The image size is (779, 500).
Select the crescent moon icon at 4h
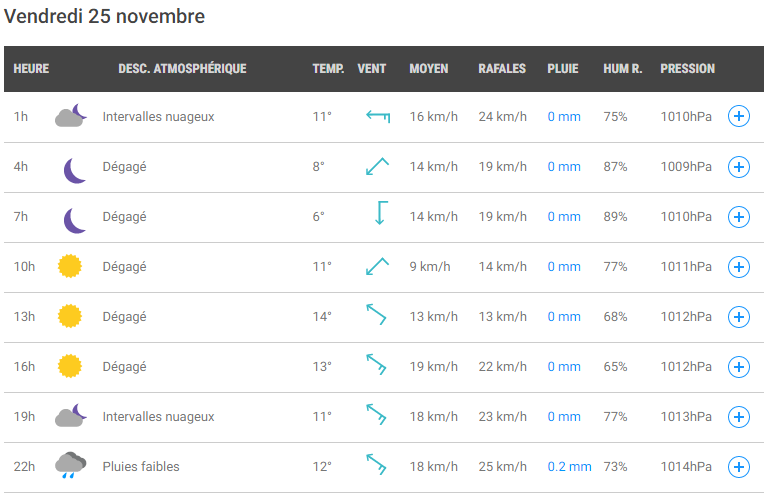[x=75, y=170]
